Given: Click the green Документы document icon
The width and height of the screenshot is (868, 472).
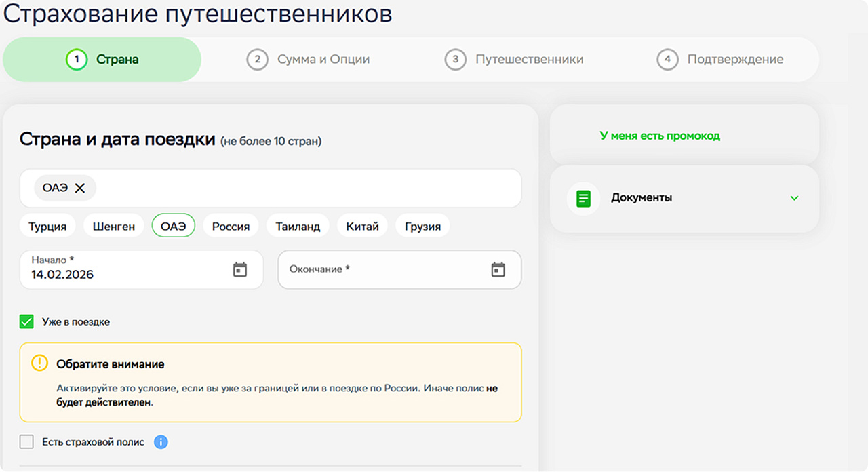Looking at the screenshot, I should 583,199.
